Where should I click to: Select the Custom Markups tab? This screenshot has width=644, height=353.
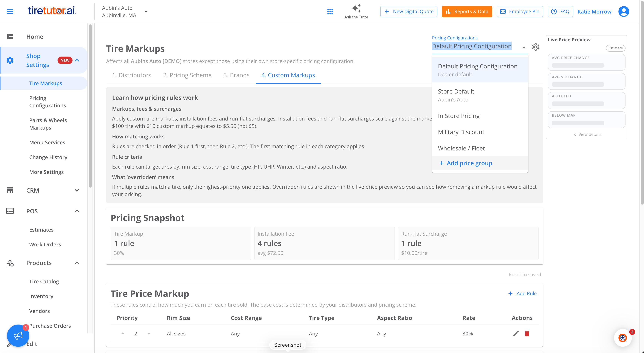pyautogui.click(x=288, y=75)
